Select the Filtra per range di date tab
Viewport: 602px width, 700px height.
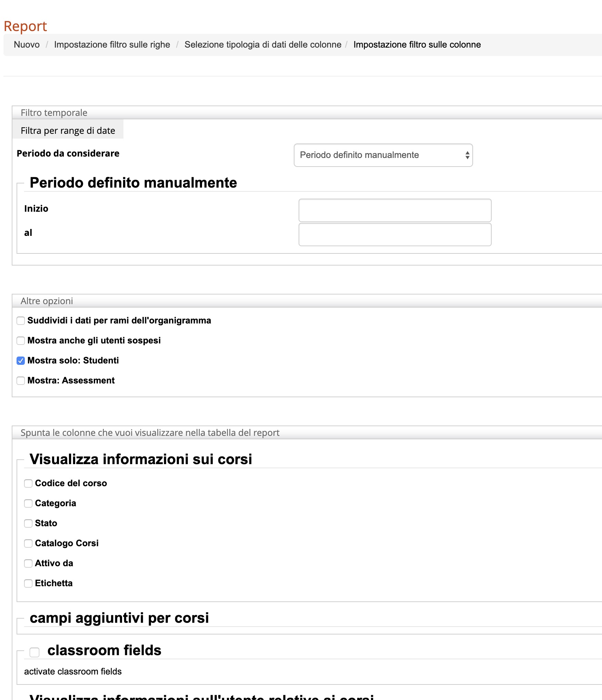[x=68, y=131]
